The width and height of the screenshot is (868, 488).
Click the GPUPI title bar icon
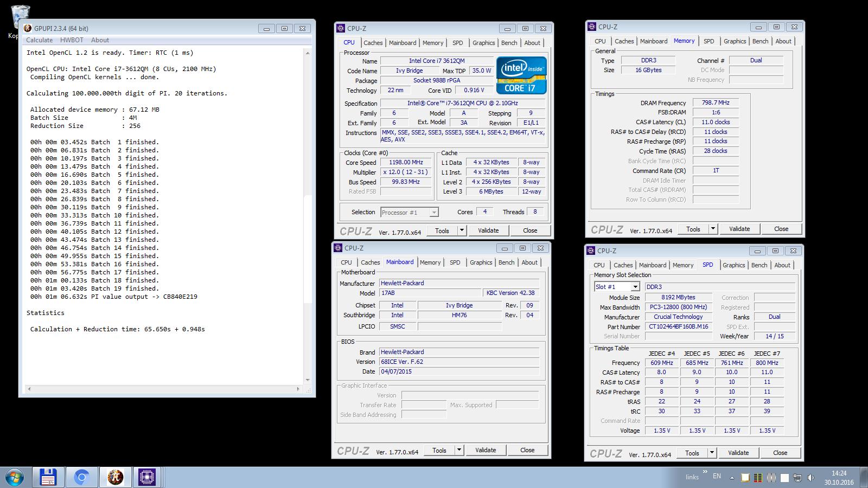28,28
